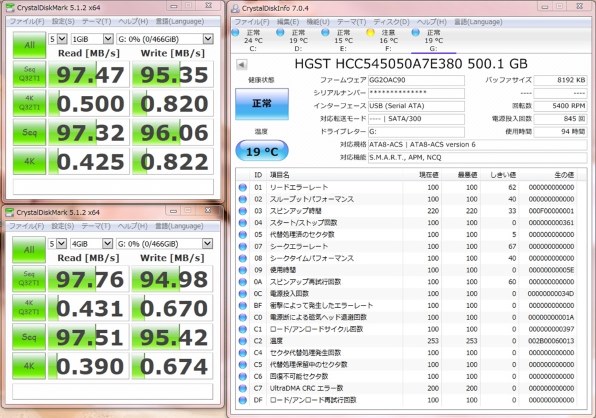Open the 機能(U) menu in CrystalDiskInfo
Image resolution: width=596 pixels, height=418 pixels.
tap(318, 22)
